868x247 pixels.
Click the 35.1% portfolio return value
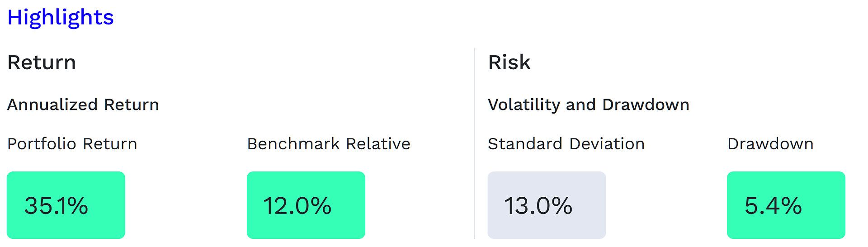click(x=56, y=206)
